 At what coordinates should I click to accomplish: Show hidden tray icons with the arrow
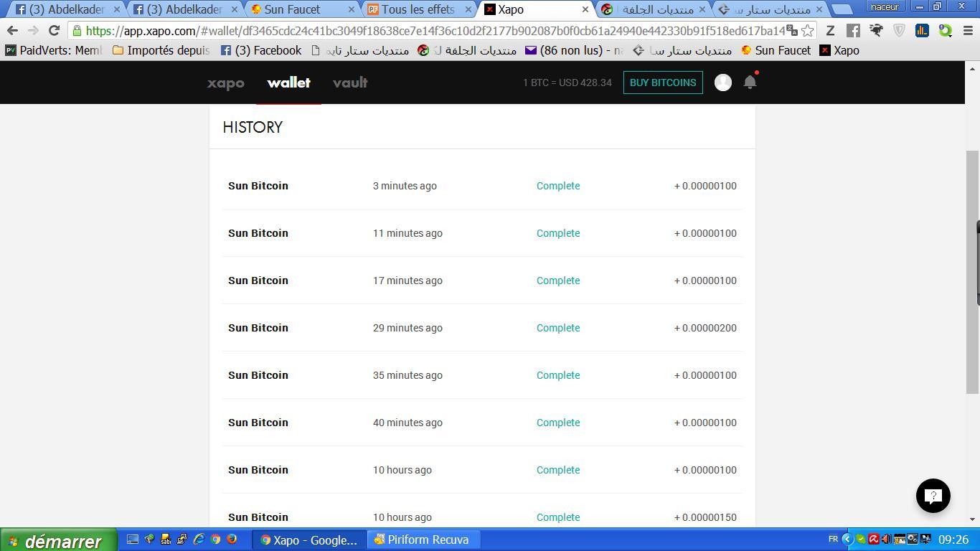tap(847, 540)
